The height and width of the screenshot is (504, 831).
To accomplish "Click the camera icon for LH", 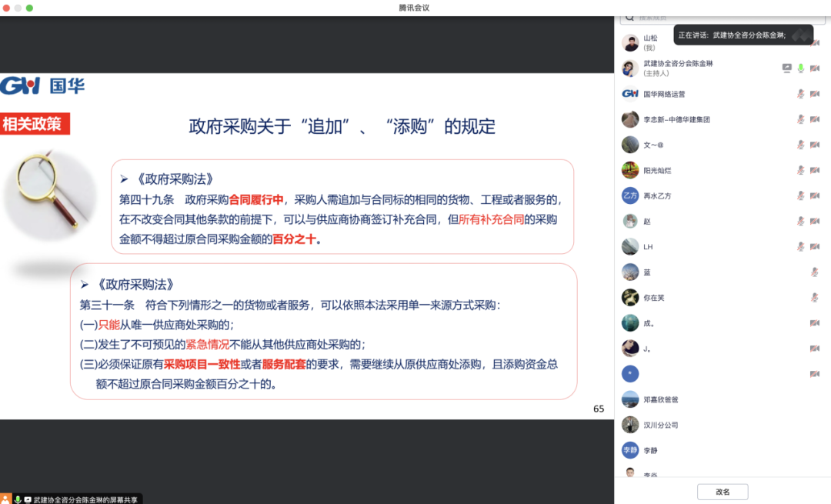I will [x=814, y=246].
